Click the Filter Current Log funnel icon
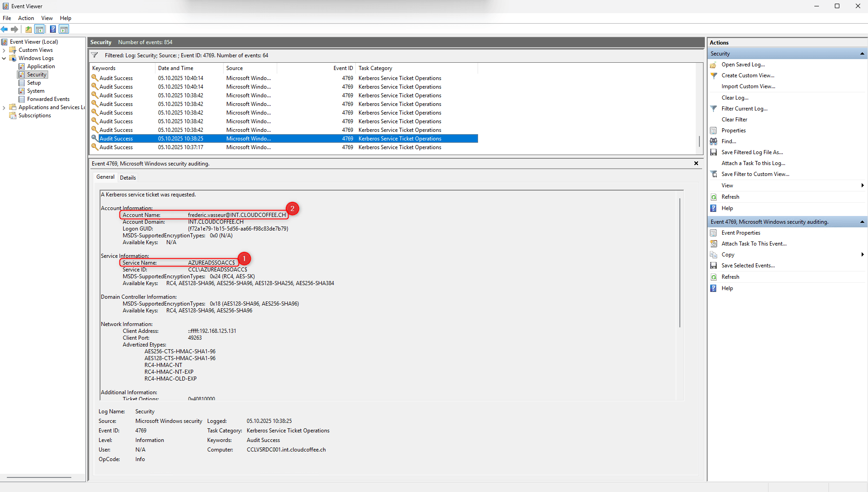Screen dimensions: 868x492 pyautogui.click(x=713, y=109)
